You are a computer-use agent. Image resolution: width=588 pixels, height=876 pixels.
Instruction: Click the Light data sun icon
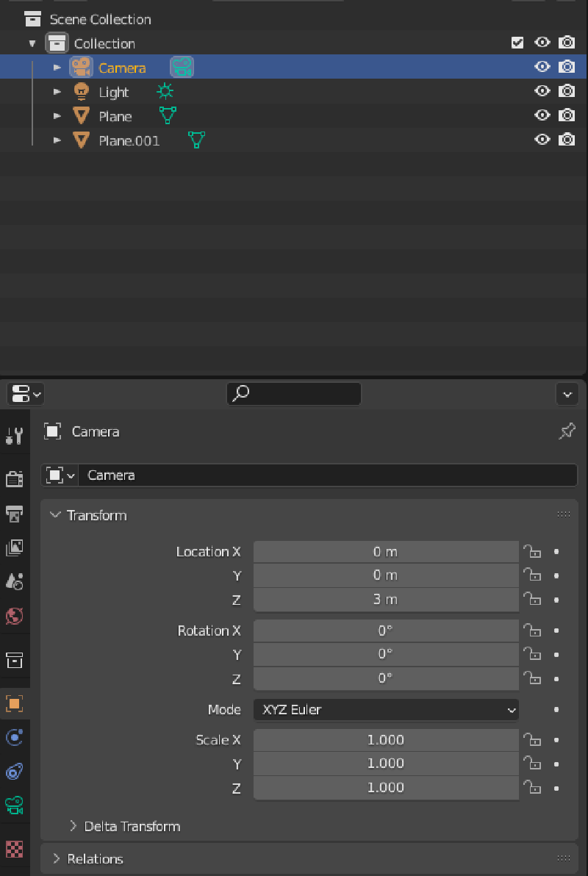pos(165,92)
